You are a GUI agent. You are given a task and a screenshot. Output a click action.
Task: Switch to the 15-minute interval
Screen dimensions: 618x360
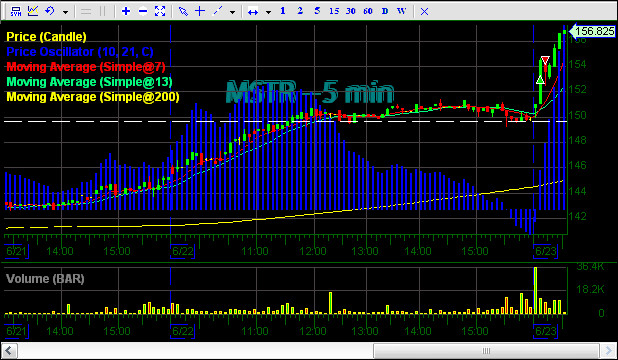tap(334, 11)
